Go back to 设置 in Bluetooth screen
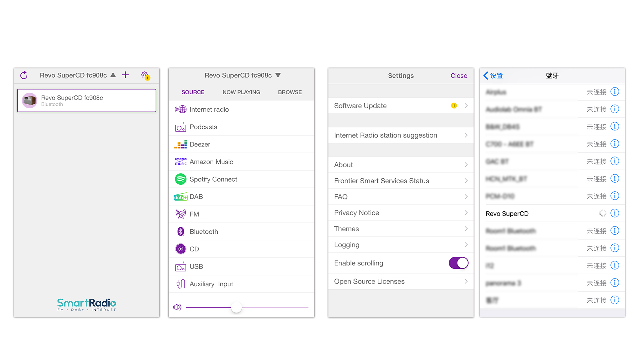 pyautogui.click(x=493, y=76)
